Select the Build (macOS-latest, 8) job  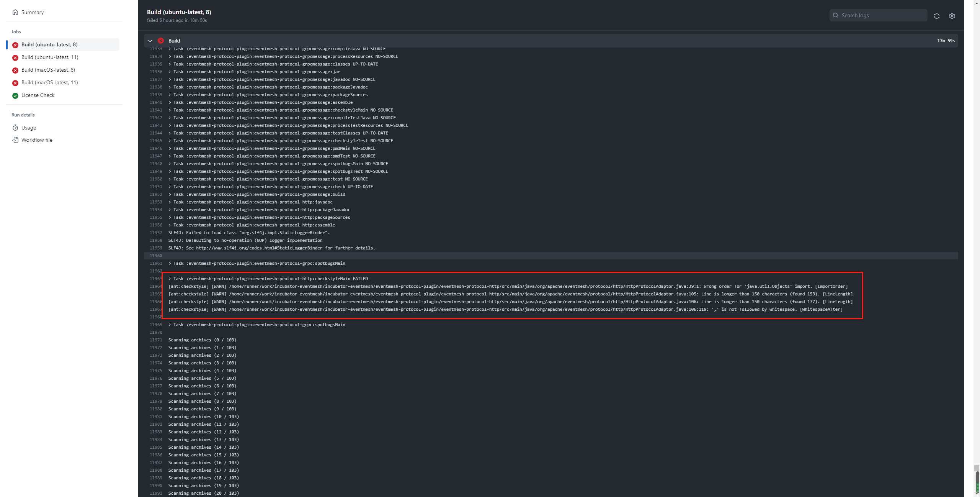[x=48, y=70]
